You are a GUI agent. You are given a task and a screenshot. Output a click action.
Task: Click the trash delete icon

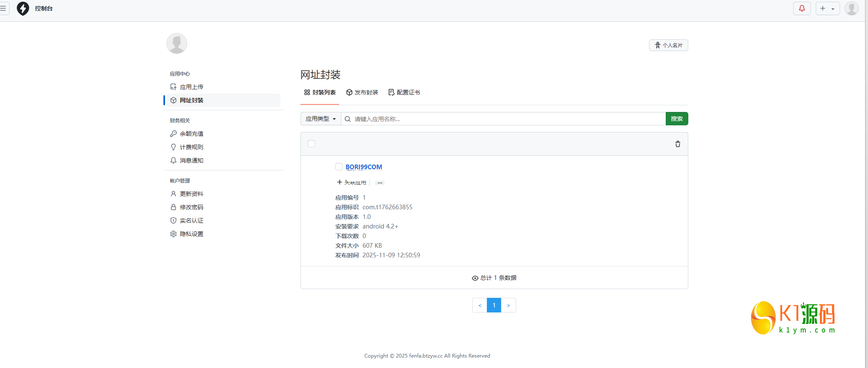tap(677, 144)
